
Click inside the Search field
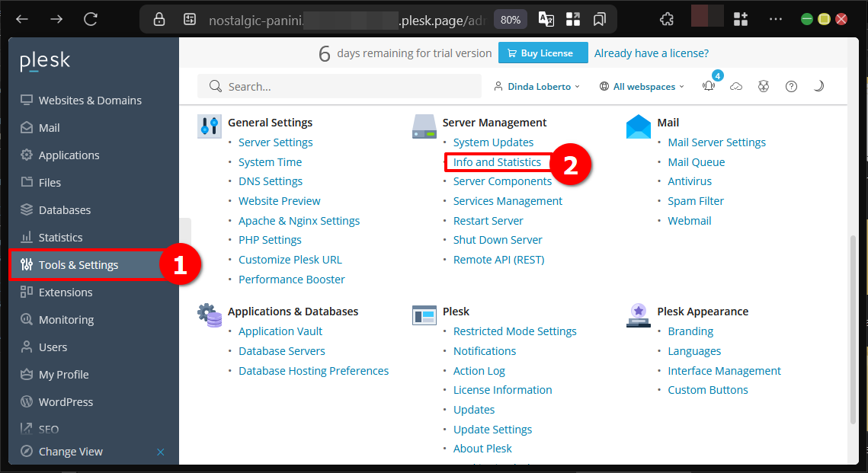[x=339, y=86]
